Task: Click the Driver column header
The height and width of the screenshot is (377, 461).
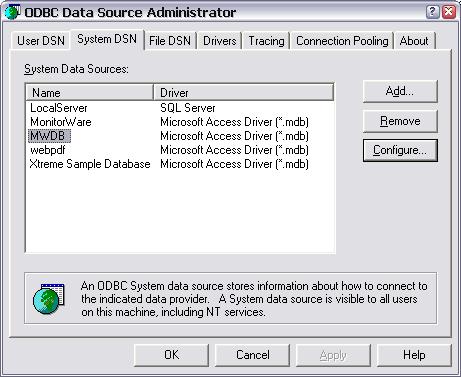Action: click(x=243, y=92)
